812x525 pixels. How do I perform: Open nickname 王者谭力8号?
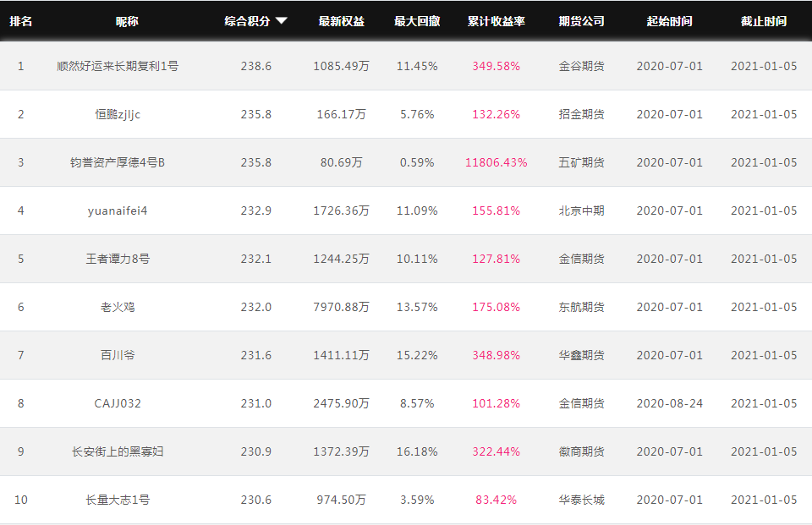pyautogui.click(x=118, y=259)
